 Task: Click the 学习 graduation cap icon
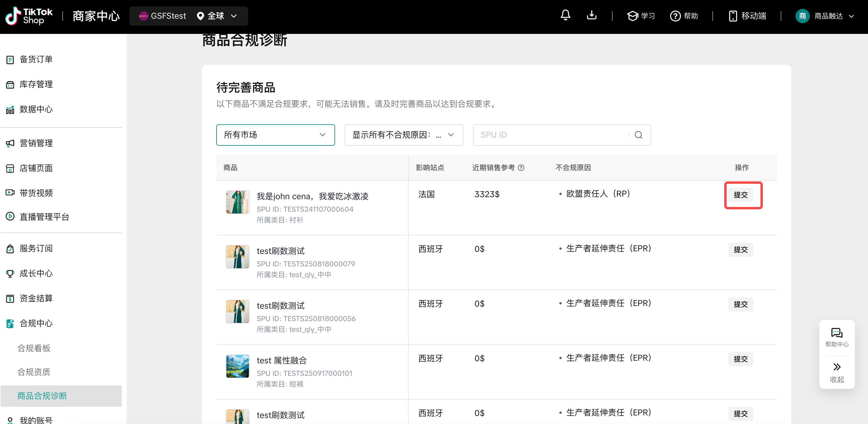tap(632, 16)
